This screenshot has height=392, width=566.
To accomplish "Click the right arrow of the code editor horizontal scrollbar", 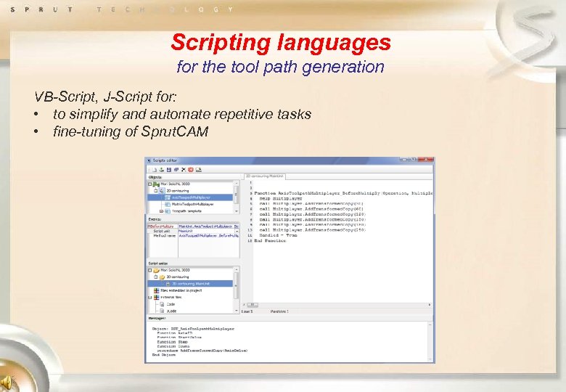I will click(x=430, y=305).
